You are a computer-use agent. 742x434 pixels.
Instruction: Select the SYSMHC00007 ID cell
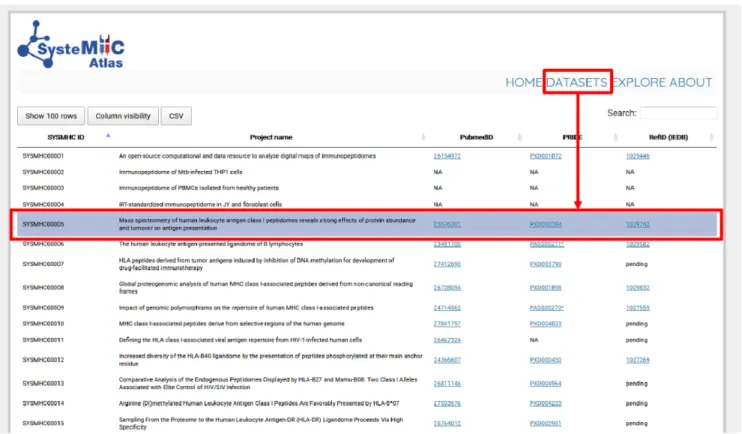(x=43, y=264)
